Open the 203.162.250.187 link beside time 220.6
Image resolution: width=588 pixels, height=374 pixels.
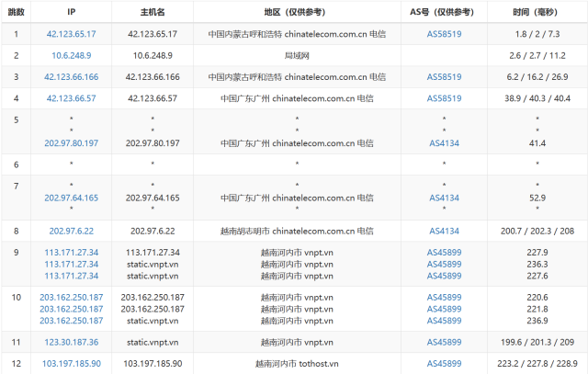coord(72,298)
